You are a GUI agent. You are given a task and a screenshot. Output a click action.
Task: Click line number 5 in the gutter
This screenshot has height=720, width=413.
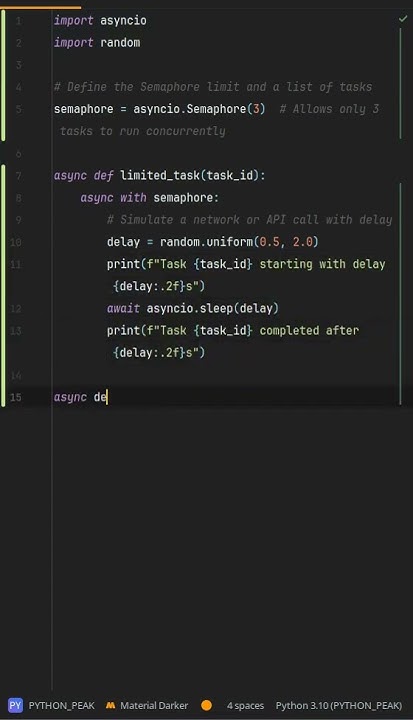[18, 109]
